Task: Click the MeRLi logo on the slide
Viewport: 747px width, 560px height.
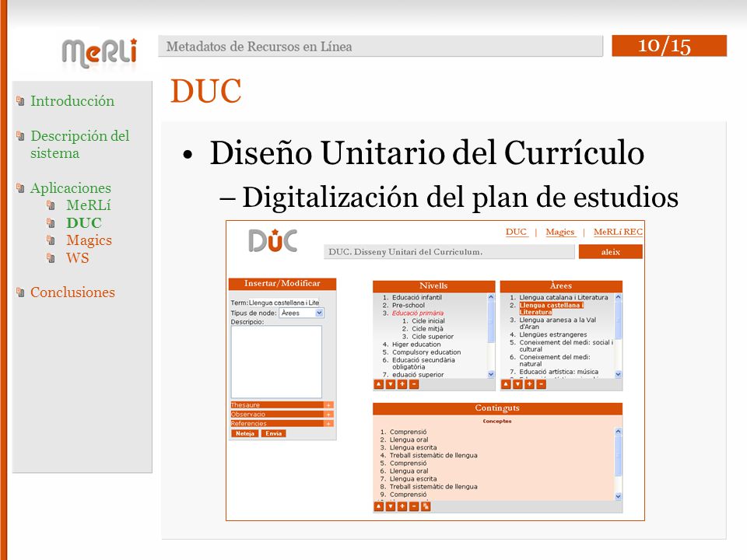Action: tap(100, 52)
